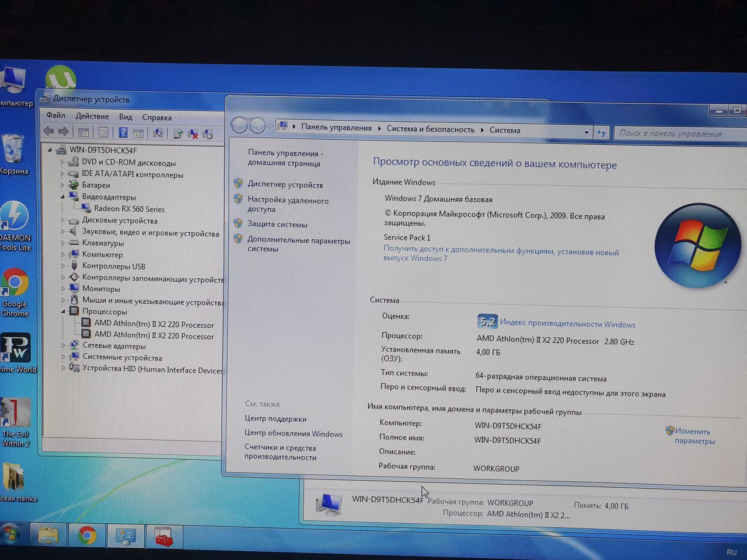Select the DAEMON Tools Lite desktop icon
This screenshot has height=560, width=747.
pyautogui.click(x=15, y=226)
